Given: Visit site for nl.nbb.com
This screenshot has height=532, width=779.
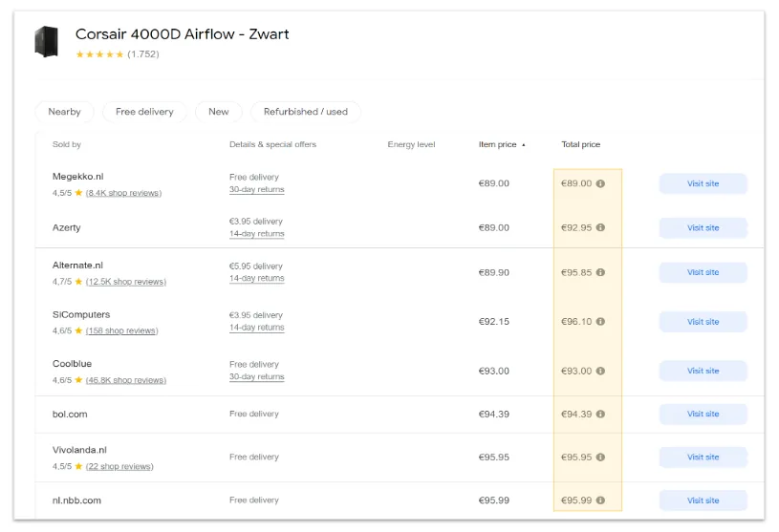Looking at the screenshot, I should click(703, 500).
